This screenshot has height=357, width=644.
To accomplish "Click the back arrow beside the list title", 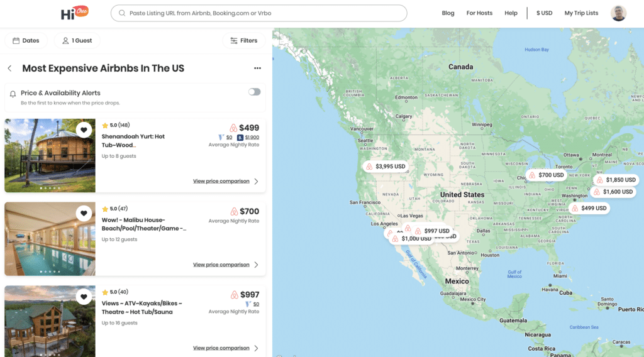I will [9, 69].
